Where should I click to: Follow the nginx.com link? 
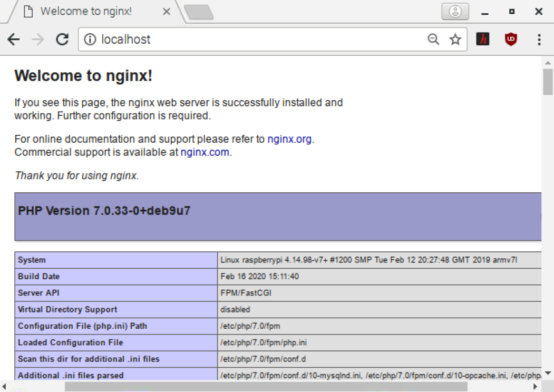coord(205,152)
